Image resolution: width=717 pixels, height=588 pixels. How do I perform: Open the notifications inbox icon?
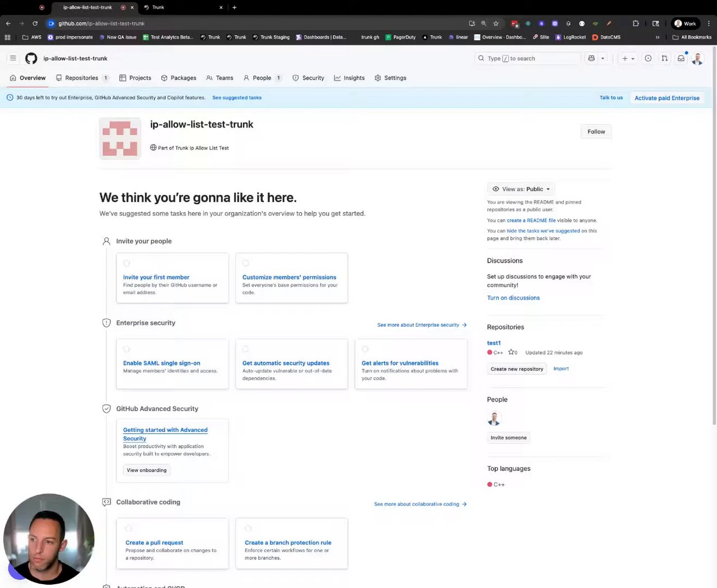click(x=681, y=58)
